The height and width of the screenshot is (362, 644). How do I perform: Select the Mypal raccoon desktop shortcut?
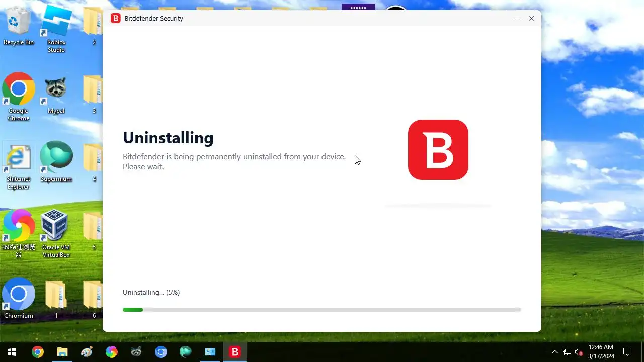56,95
